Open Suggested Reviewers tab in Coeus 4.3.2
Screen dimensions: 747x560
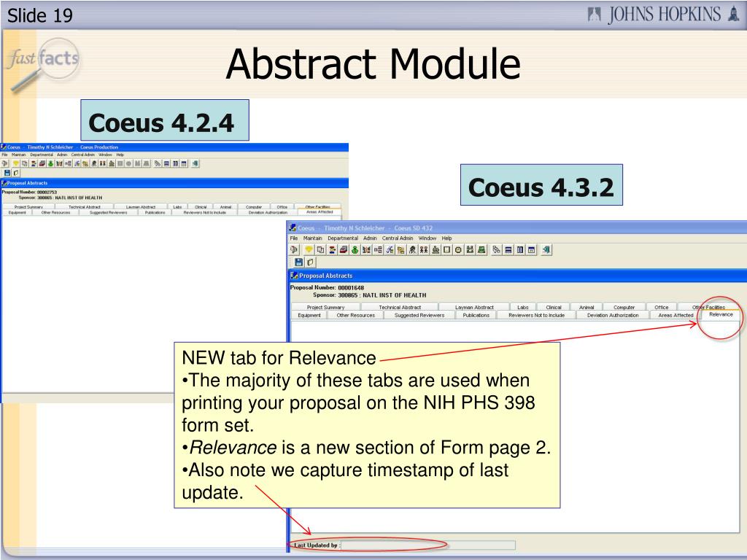(x=419, y=315)
